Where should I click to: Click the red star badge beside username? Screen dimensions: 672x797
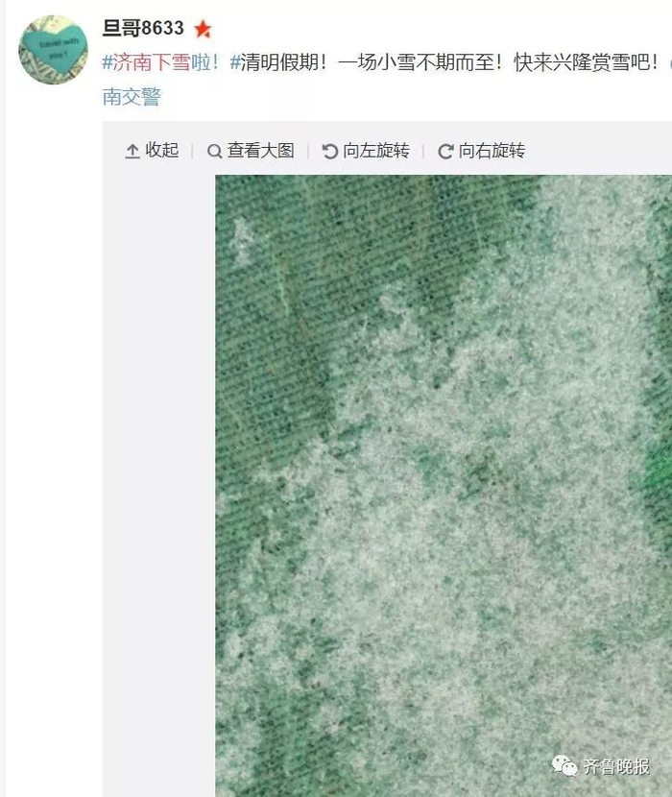[x=203, y=29]
